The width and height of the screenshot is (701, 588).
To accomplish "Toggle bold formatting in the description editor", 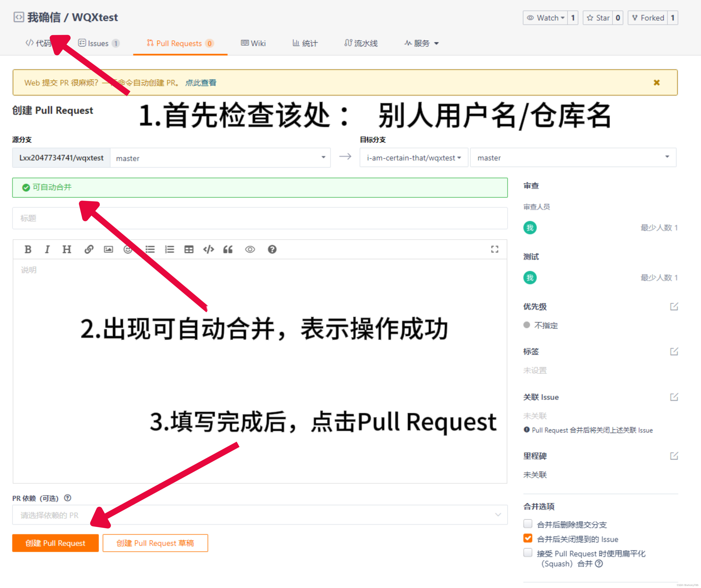I will [x=28, y=249].
